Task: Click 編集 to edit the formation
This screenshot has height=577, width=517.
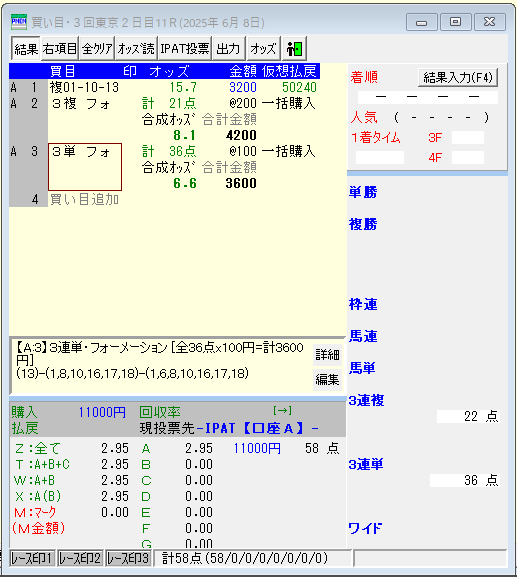Action: click(327, 379)
